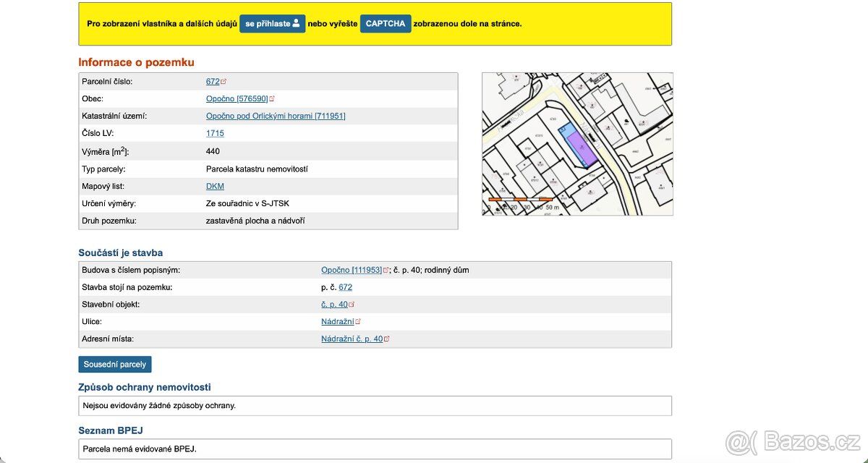This screenshot has height=463, width=868.
Task: Click the external icon beside stavební objekt č. p. 40
Action: point(352,305)
